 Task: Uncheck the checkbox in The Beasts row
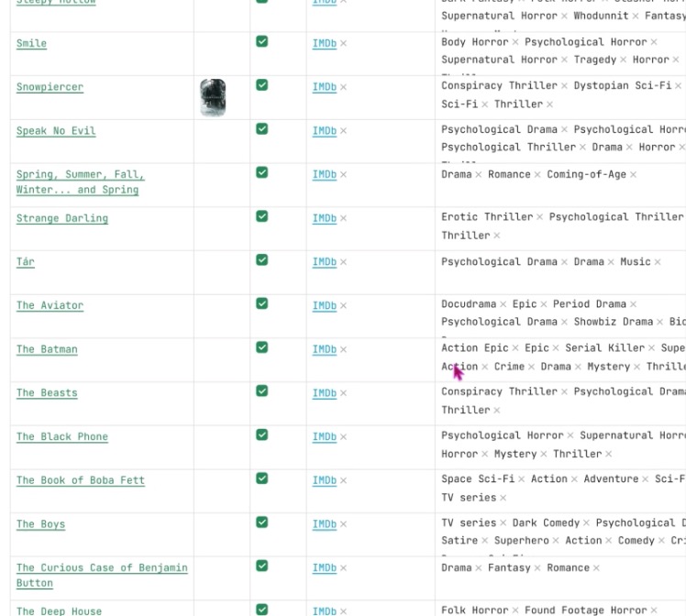(262, 391)
